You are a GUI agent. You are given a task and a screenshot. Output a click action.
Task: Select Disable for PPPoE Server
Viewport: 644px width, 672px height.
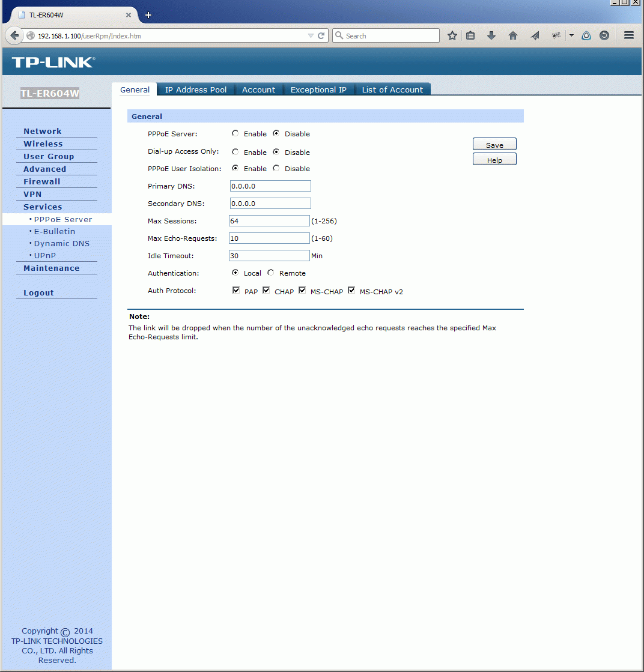[276, 133]
